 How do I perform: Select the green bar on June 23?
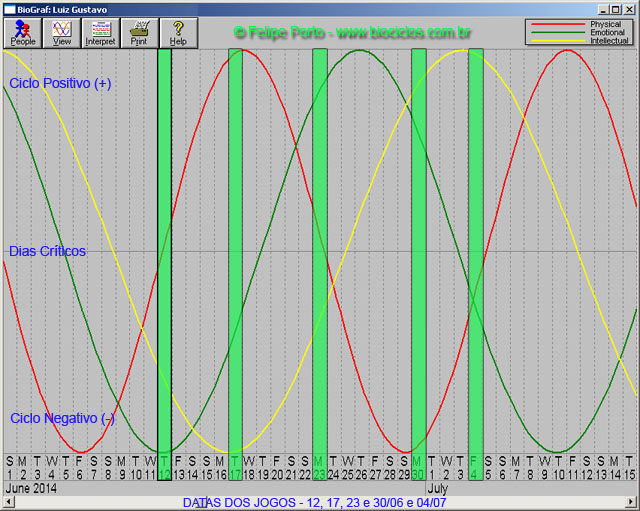[x=320, y=250]
